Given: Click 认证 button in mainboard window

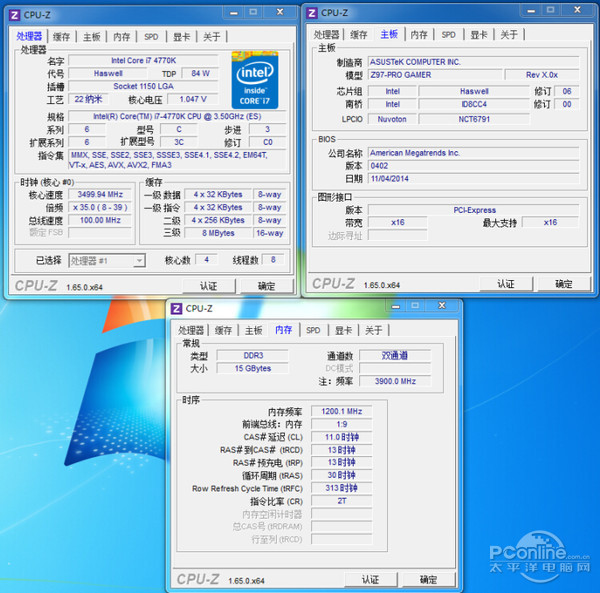Looking at the screenshot, I should point(506,284).
